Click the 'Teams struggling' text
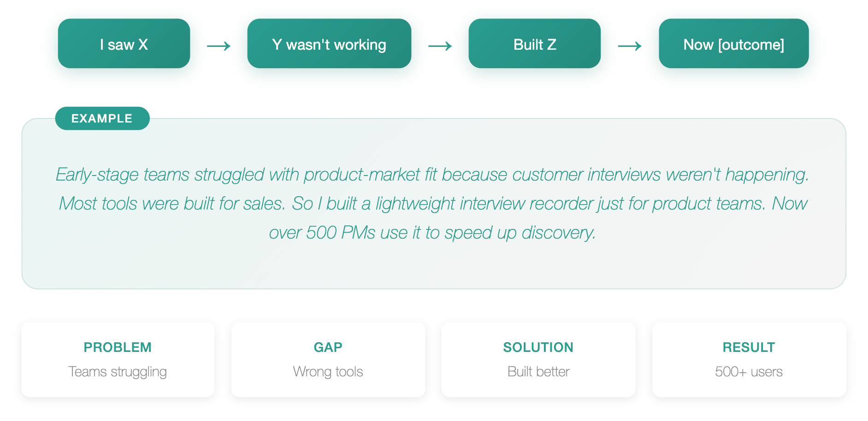Screen dimensions: 868x421 click(x=118, y=372)
